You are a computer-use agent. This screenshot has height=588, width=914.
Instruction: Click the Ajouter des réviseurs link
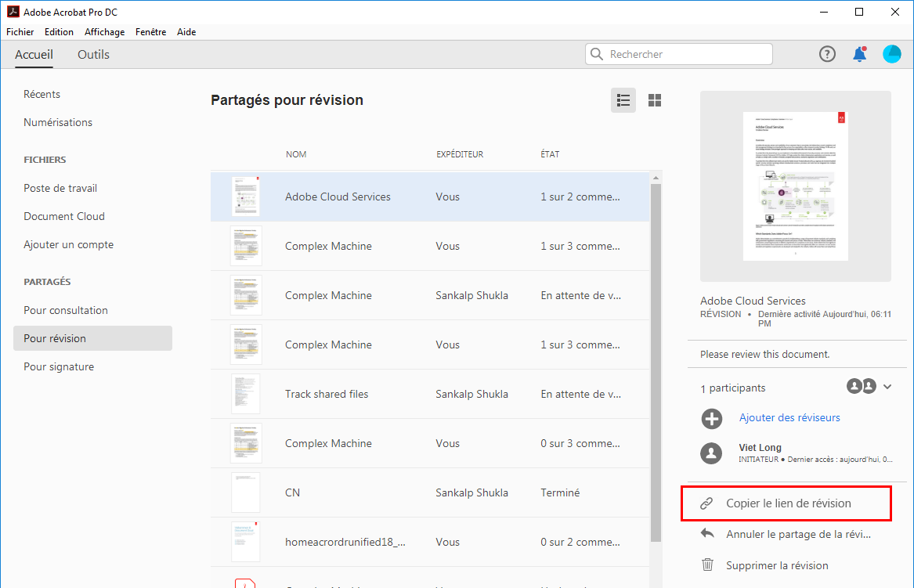coord(789,418)
